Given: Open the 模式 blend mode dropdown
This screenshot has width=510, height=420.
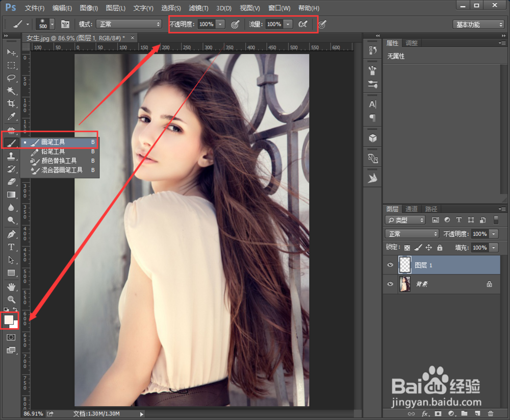Looking at the screenshot, I should point(129,24).
